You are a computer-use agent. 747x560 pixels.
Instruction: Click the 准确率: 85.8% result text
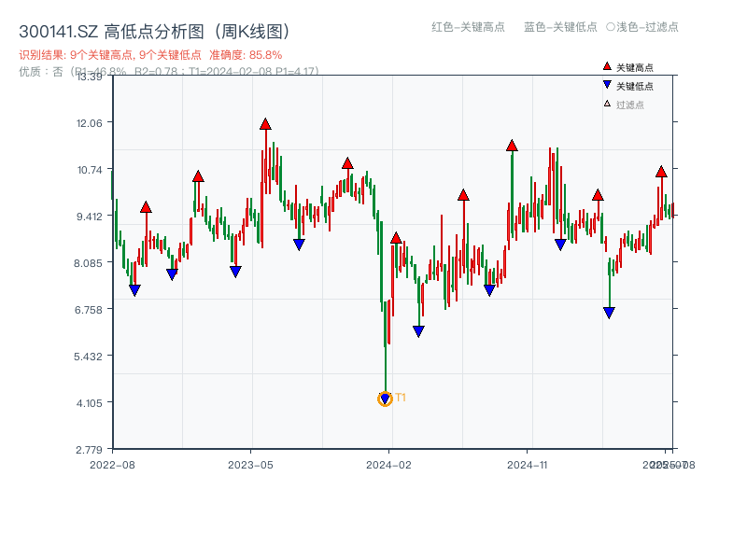245,54
